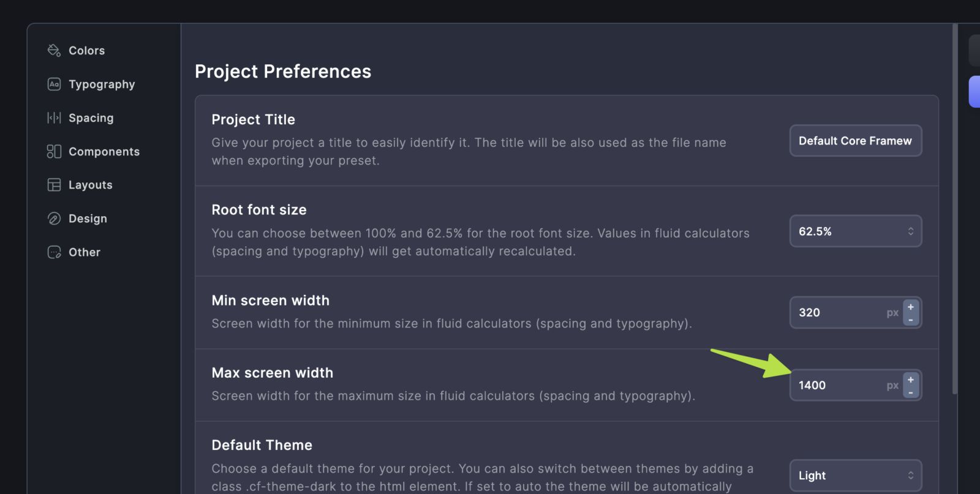
Task: Click the Colors paint bucket icon
Action: 54,50
